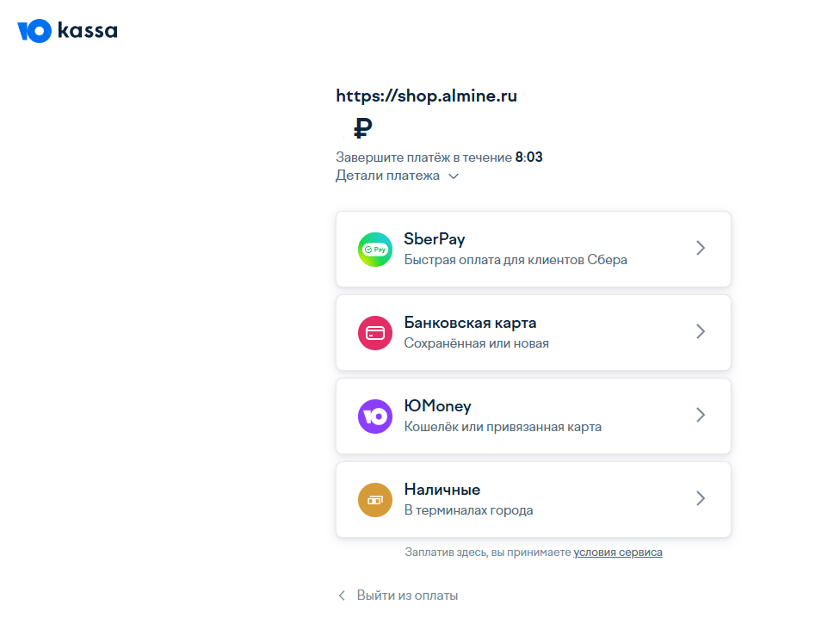Click the YooKassa logo
This screenshot has width=840, height=642.
click(67, 32)
